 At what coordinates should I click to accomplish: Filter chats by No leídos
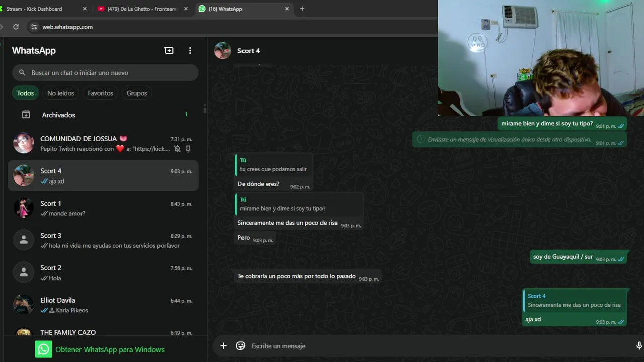(61, 93)
